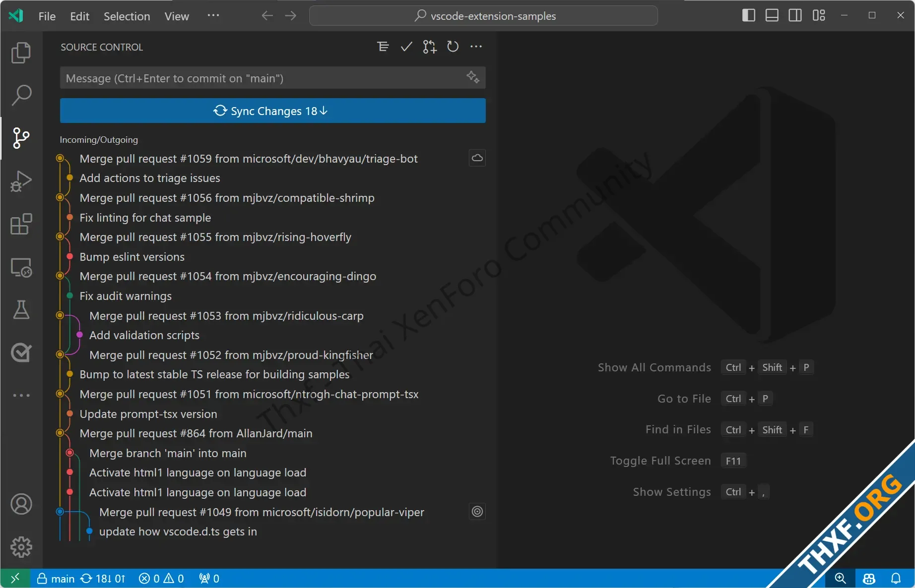
Task: Open the Testing beaker view
Action: 21,310
